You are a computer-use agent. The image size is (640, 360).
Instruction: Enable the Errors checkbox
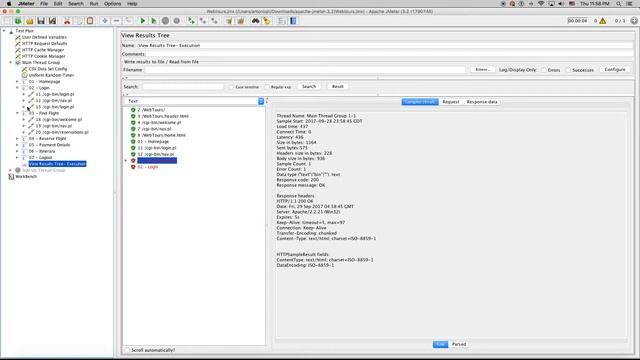click(544, 70)
